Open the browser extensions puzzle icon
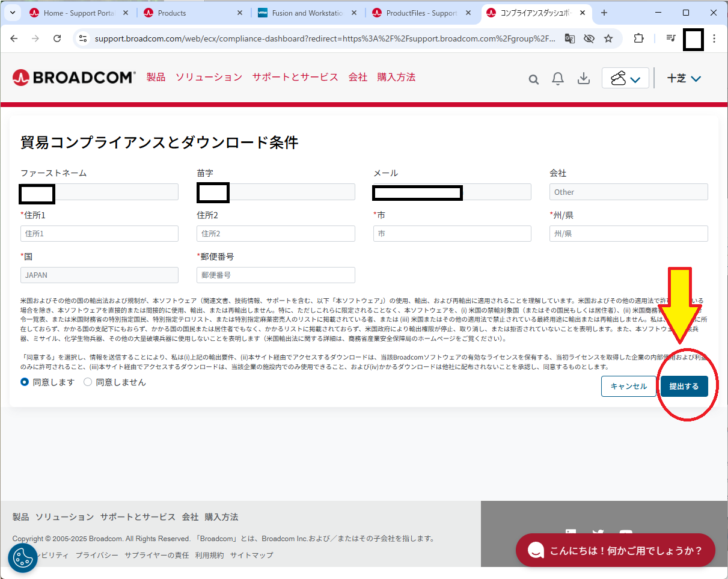This screenshot has width=728, height=579. pyautogui.click(x=638, y=38)
